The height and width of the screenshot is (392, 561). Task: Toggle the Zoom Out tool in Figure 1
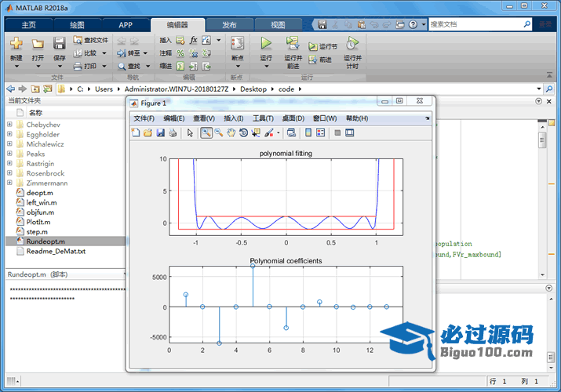click(218, 132)
